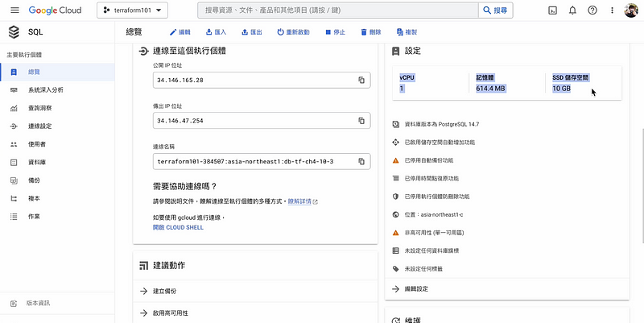Click the public IP address field
The width and height of the screenshot is (644, 323).
coord(262,80)
